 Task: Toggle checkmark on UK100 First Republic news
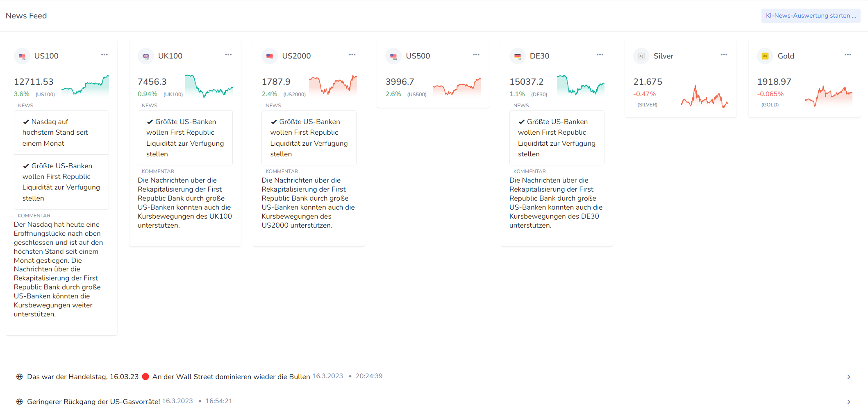[x=150, y=122]
